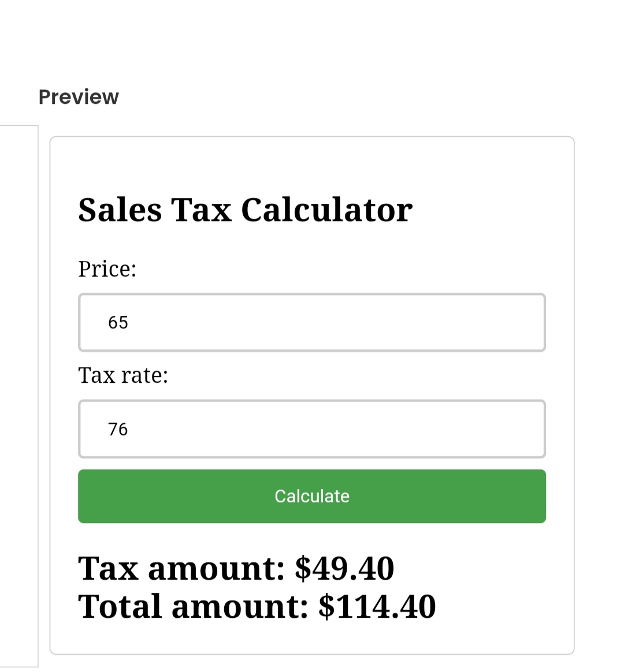The width and height of the screenshot is (624, 672).
Task: Focus the Price input field
Action: tap(312, 322)
